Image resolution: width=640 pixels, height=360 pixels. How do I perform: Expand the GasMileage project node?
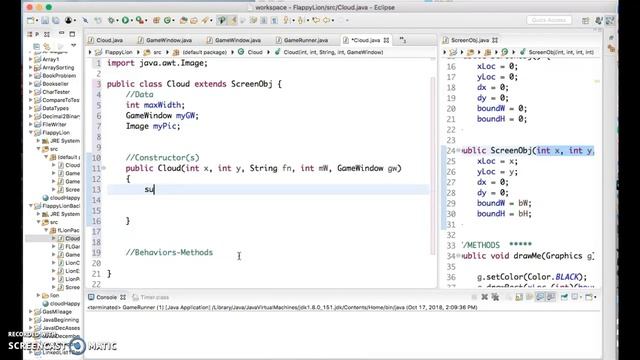31,311
